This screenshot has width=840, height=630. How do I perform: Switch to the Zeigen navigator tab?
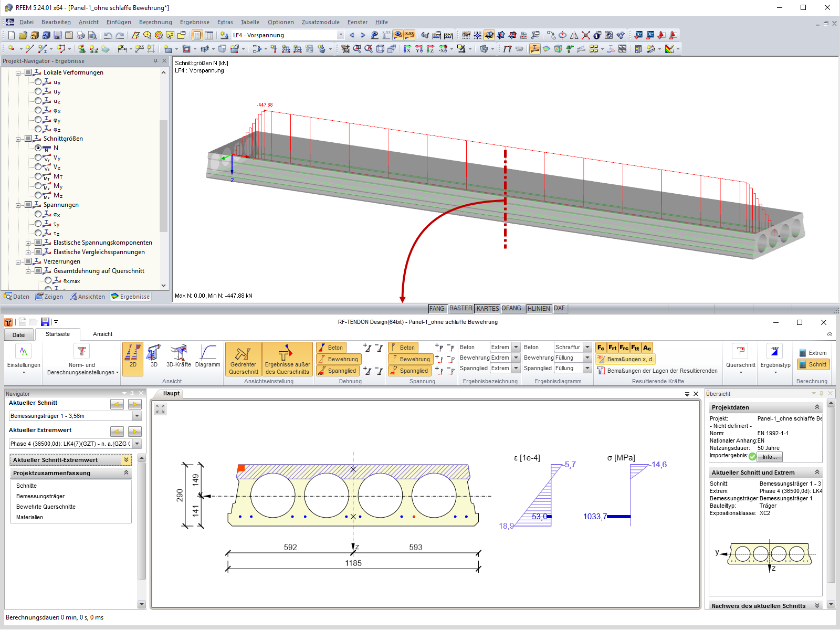[49, 297]
